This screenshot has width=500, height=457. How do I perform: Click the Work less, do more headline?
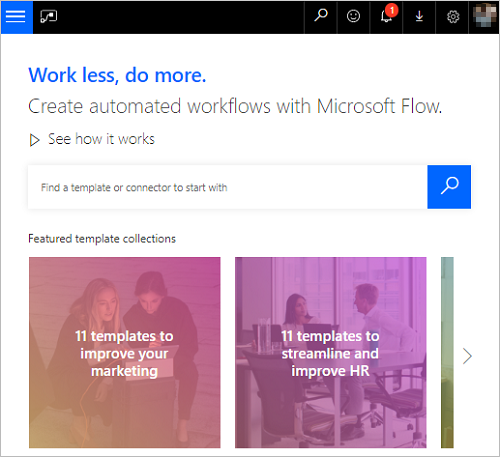pos(117,75)
